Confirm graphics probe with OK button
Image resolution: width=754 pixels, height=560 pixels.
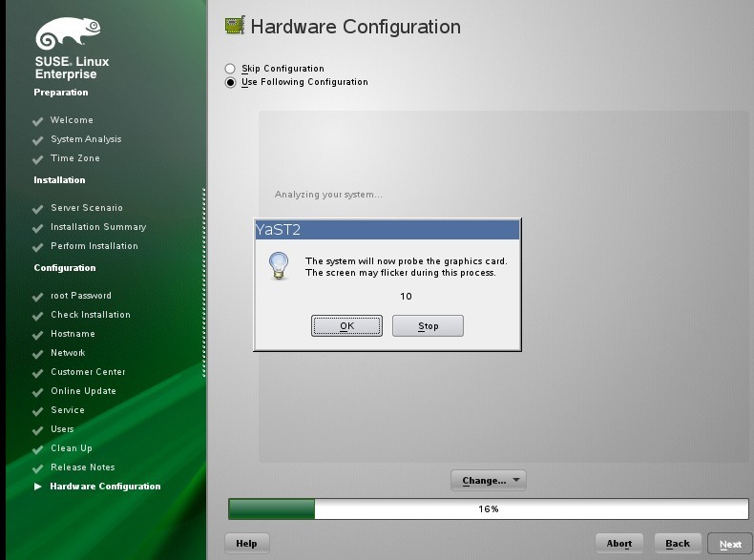click(x=346, y=326)
